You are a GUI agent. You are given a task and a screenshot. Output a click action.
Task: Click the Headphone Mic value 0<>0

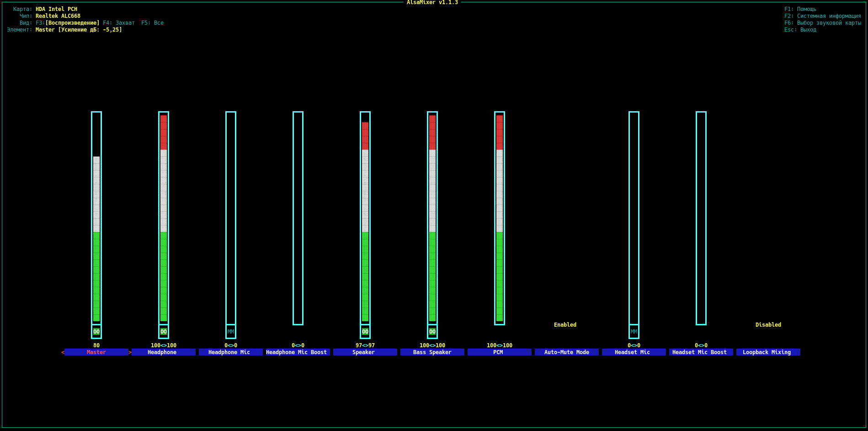(231, 345)
